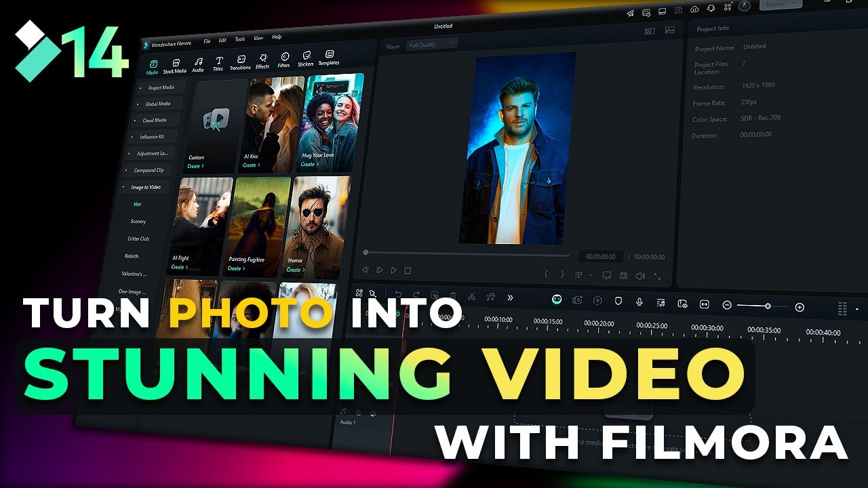Adjust the timeline zoom slider handle

coord(768,306)
